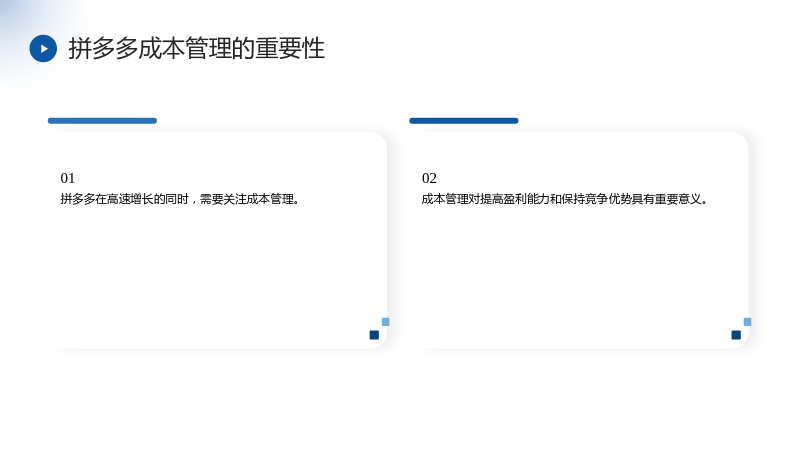The height and width of the screenshot is (450, 800).
Task: Click the blue play circle icon beside title
Action: point(43,48)
